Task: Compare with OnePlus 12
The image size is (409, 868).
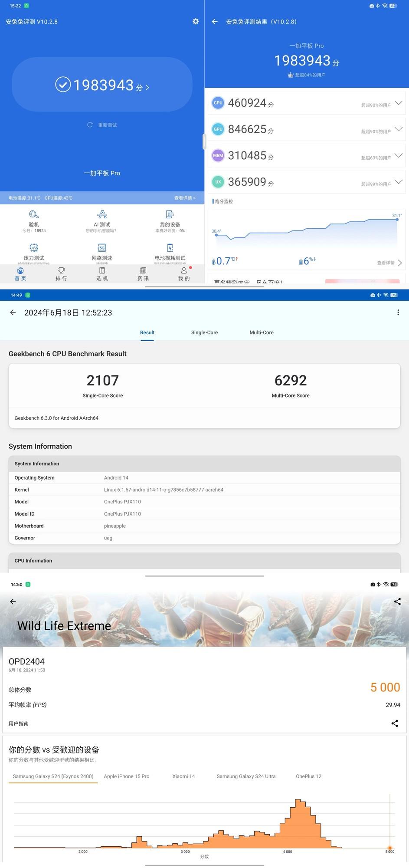Action: point(308,776)
